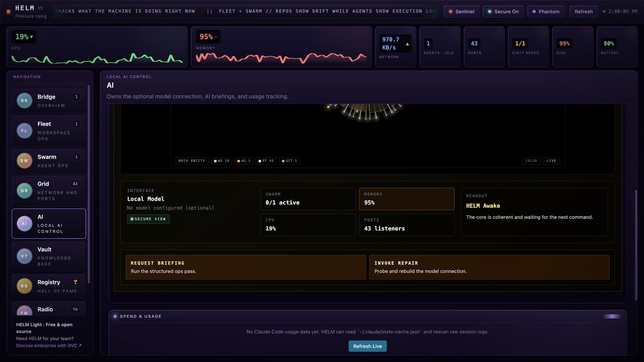
Task: Open the Bridge overview section
Action: (x=49, y=101)
